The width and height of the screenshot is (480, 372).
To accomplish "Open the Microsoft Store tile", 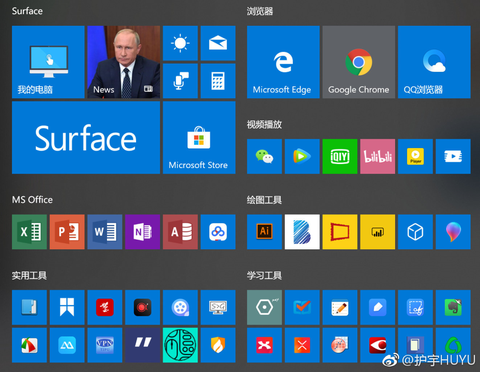I will (x=199, y=138).
